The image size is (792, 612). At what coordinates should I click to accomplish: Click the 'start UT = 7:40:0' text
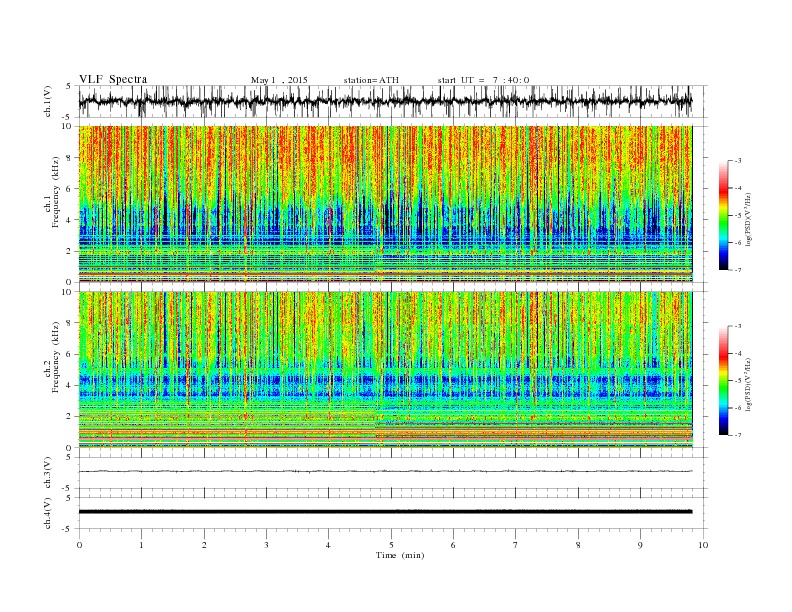[483, 80]
